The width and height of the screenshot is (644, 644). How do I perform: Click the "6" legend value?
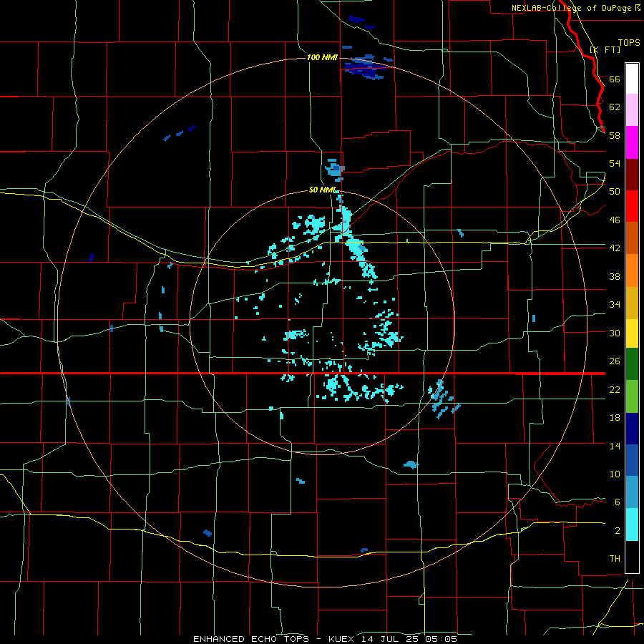(618, 502)
